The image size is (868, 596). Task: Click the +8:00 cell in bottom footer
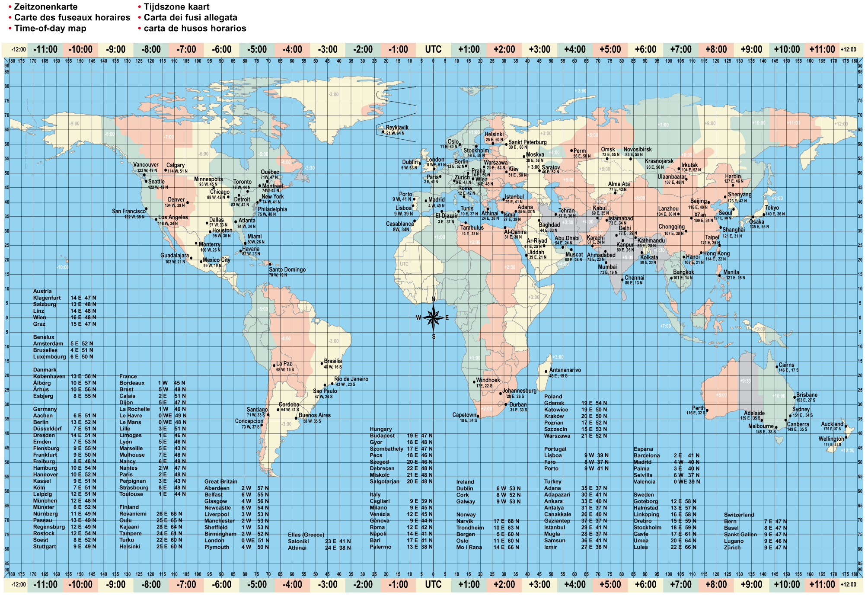[x=716, y=585]
